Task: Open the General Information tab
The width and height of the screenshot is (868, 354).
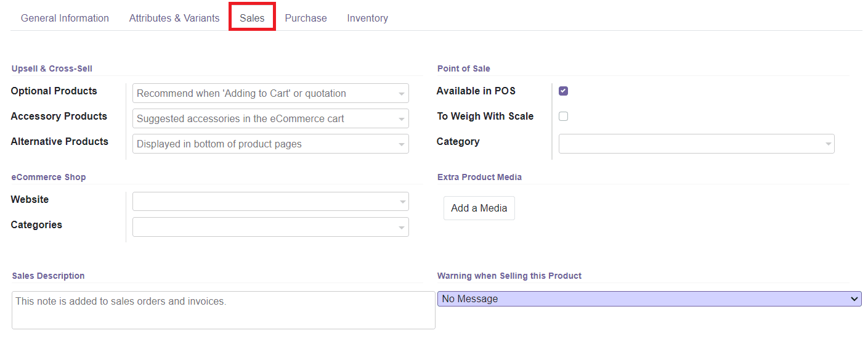Action: pos(65,18)
